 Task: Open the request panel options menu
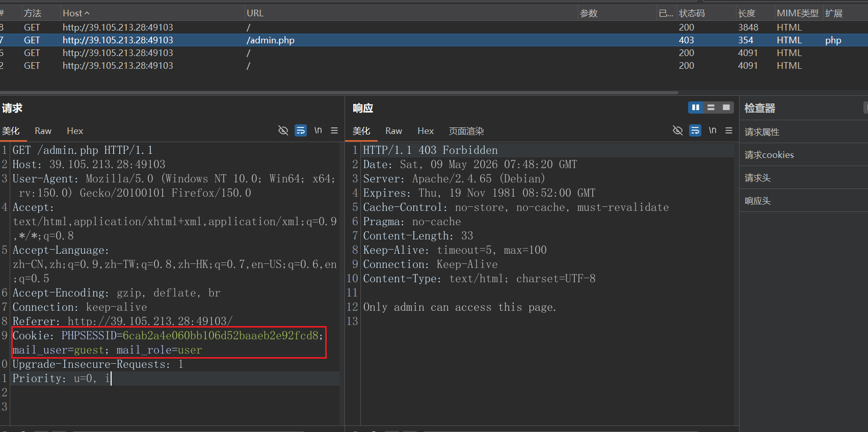pyautogui.click(x=334, y=130)
